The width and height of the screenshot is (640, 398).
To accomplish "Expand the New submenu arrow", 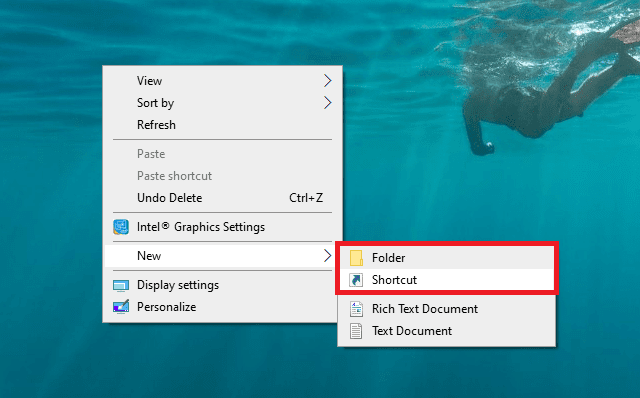I will pos(327,256).
